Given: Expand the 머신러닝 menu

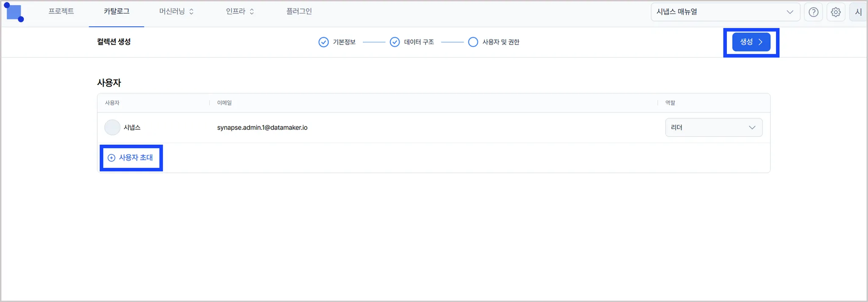Looking at the screenshot, I should point(176,11).
